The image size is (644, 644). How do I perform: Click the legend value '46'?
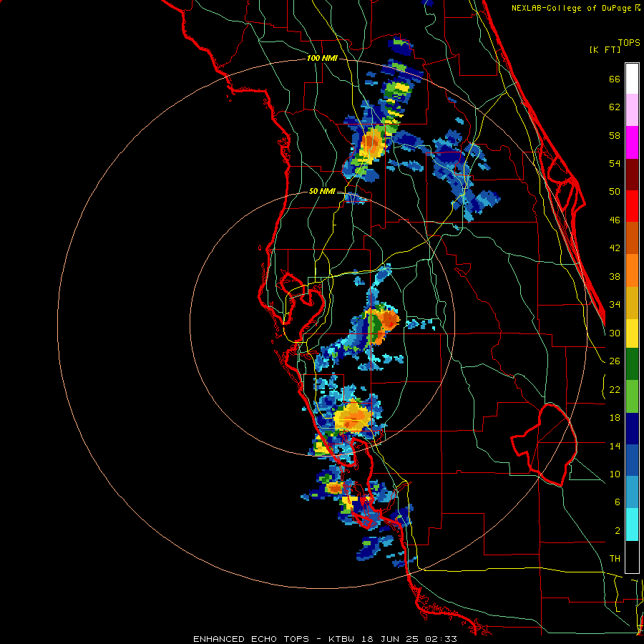(615, 220)
